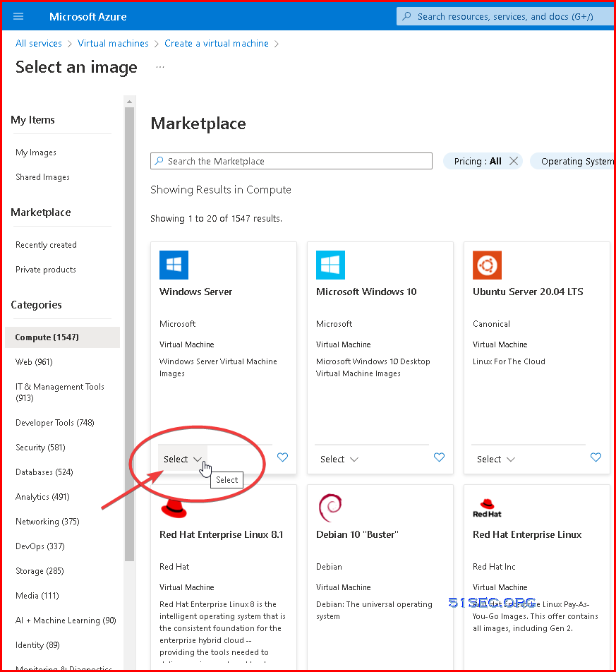Image resolution: width=616 pixels, height=672 pixels.
Task: Click the Debian 10 swirl logo
Action: coord(330,508)
